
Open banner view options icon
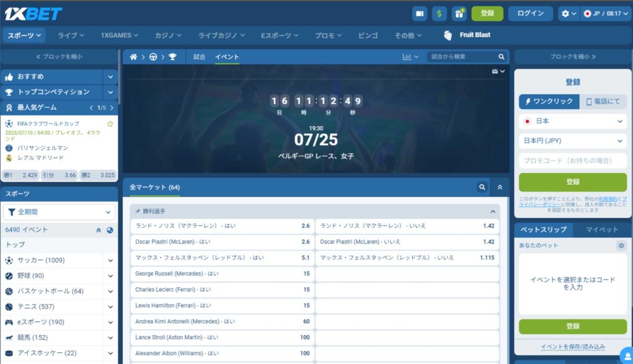tap(498, 72)
